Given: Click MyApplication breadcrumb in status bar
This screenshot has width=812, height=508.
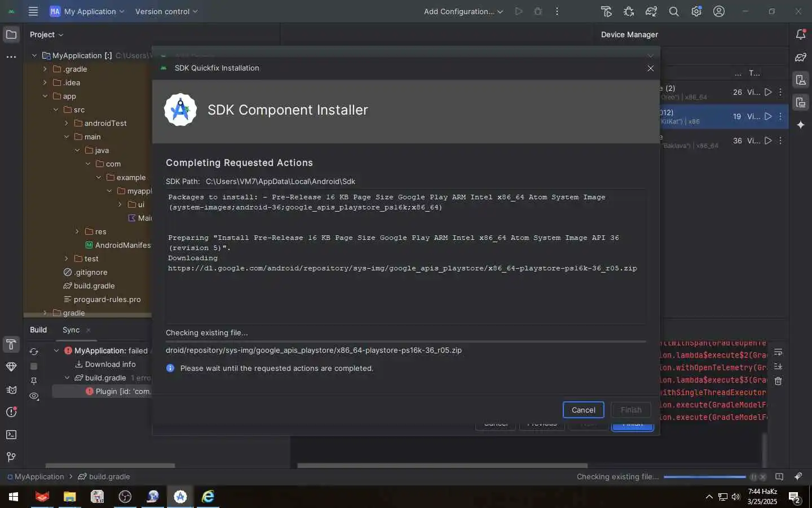Looking at the screenshot, I should pyautogui.click(x=36, y=477).
